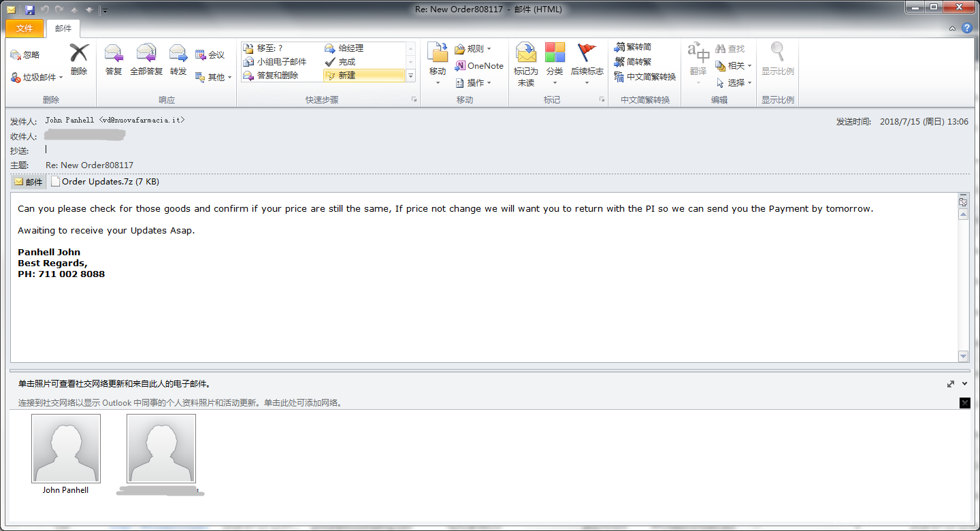This screenshot has height=531, width=980.
Task: Click the subject line Re: New Order808117
Action: tap(89, 165)
